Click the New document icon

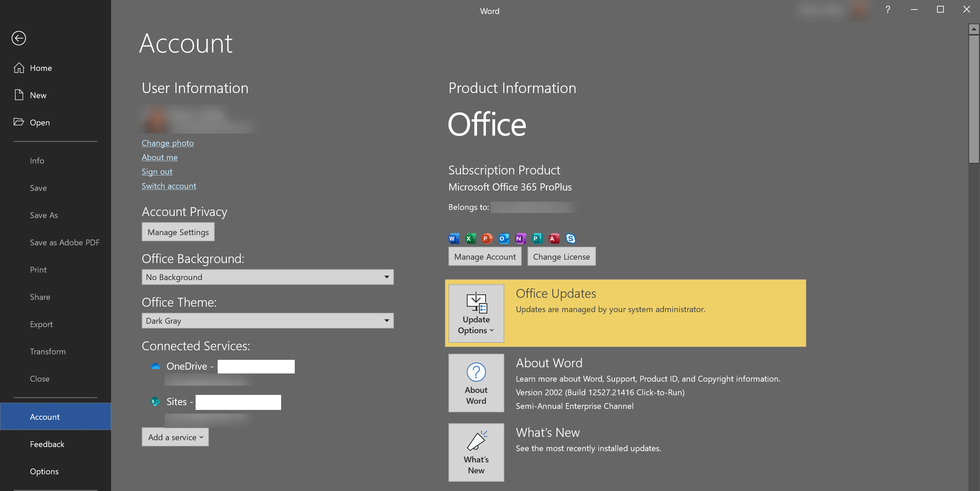coord(19,95)
